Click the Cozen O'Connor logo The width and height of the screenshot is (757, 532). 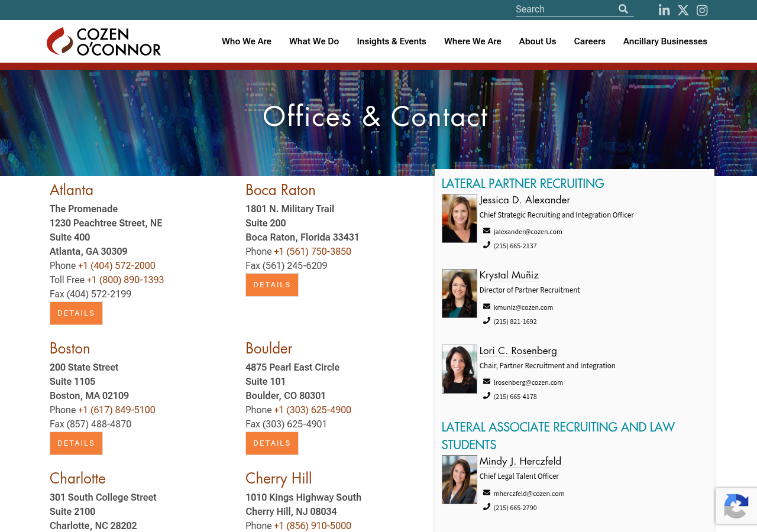click(103, 41)
